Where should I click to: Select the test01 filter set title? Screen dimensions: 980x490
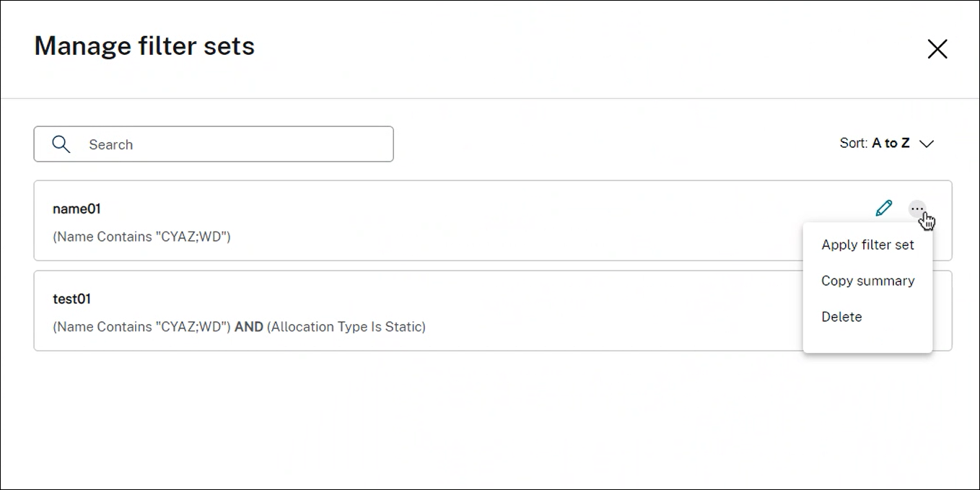(71, 299)
